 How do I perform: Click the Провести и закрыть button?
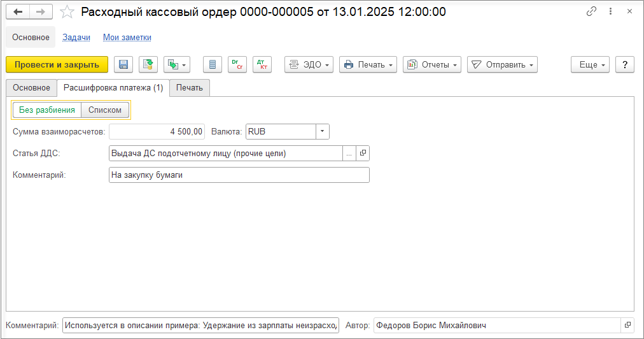(x=57, y=64)
